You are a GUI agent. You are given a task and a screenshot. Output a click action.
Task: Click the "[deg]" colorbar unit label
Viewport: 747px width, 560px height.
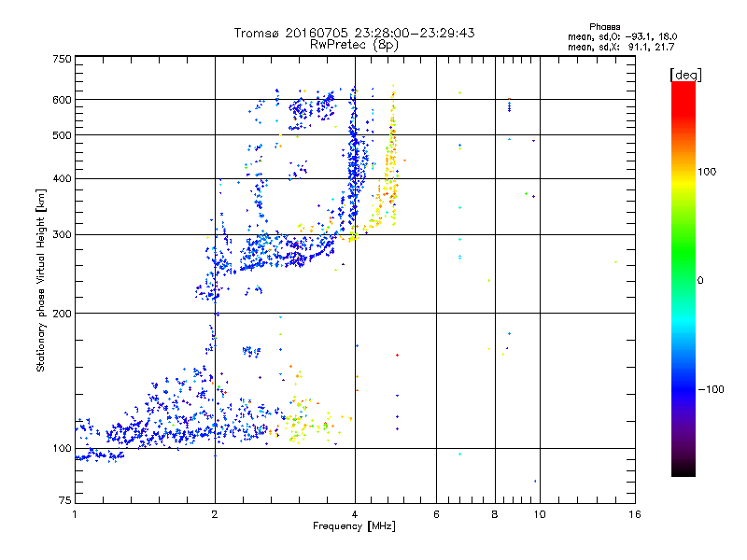point(685,75)
